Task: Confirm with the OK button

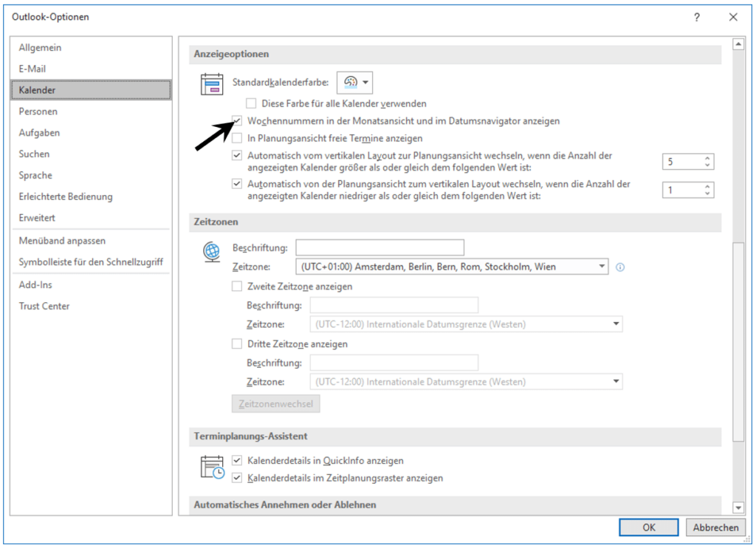Action: pos(648,527)
